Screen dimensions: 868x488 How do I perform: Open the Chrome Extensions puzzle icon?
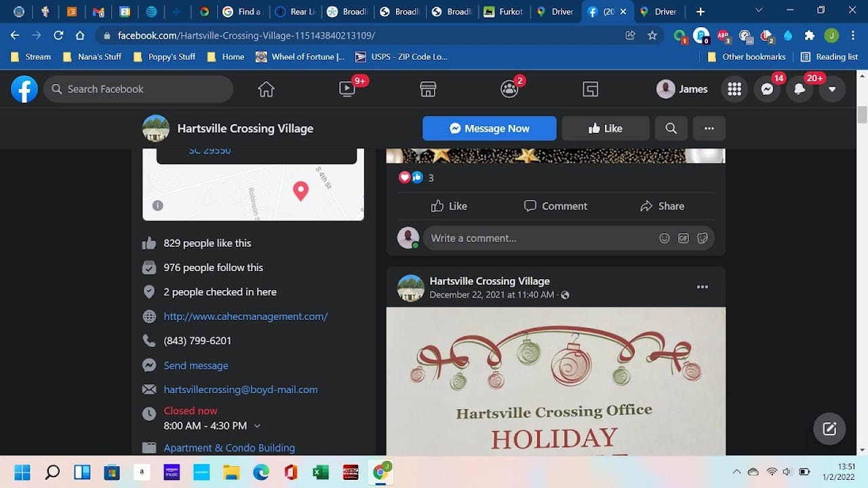click(809, 35)
